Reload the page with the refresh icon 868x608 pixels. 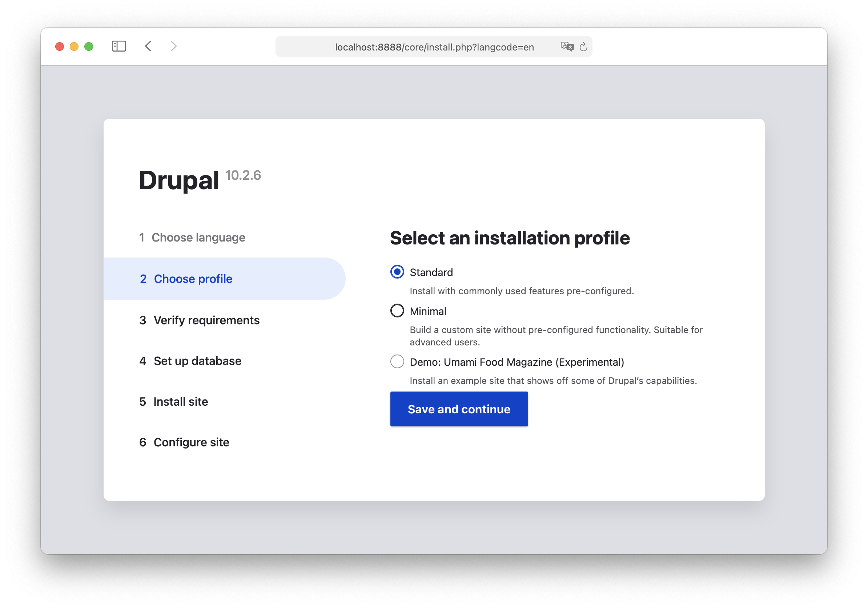tap(583, 47)
